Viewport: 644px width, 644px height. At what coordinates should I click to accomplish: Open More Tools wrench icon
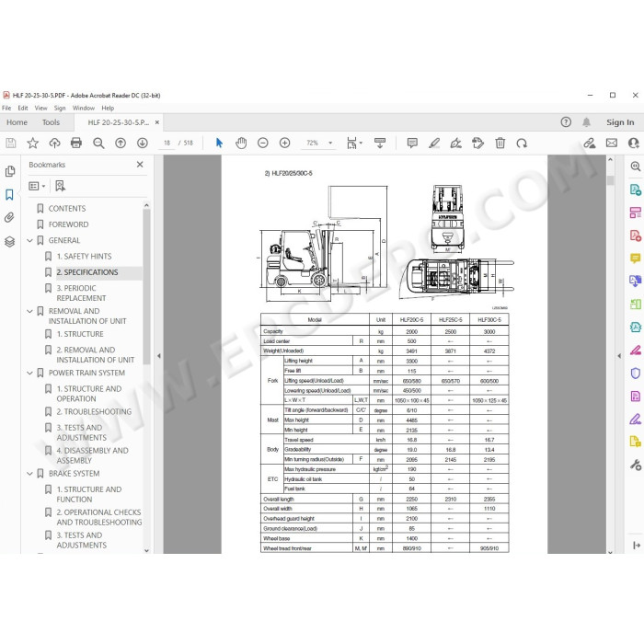[635, 465]
